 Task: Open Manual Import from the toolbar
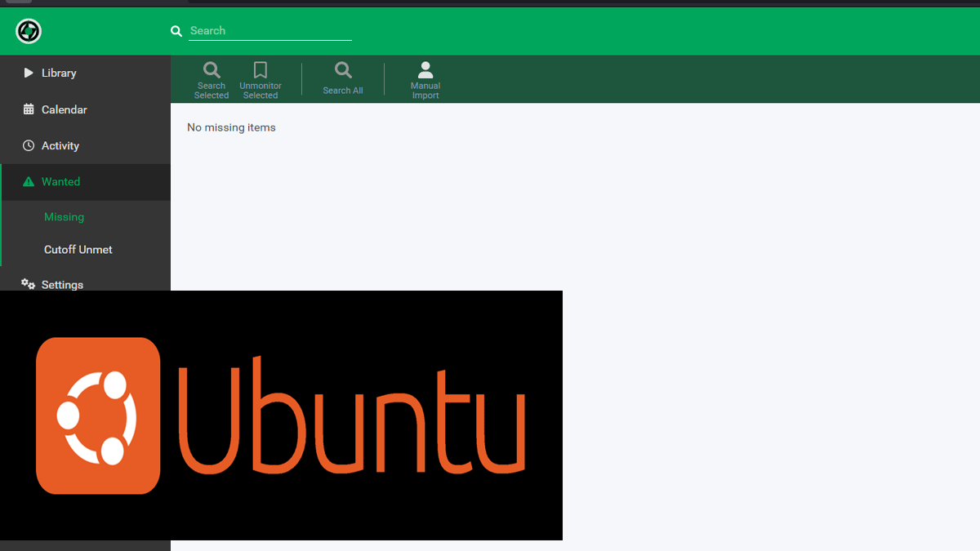[x=425, y=79]
